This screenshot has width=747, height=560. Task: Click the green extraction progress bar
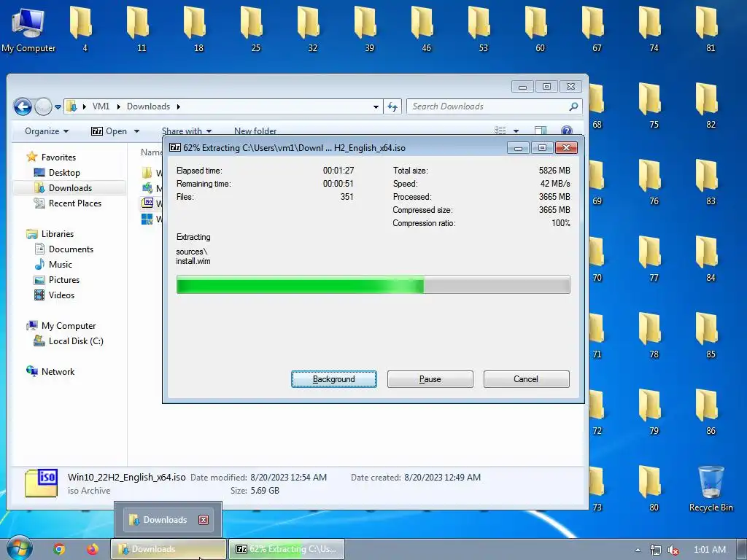[373, 284]
